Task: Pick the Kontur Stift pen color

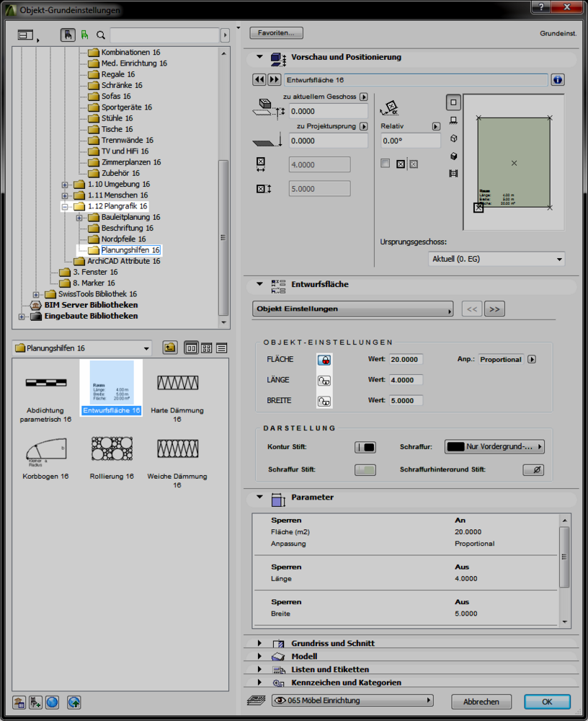Action: pyautogui.click(x=365, y=447)
